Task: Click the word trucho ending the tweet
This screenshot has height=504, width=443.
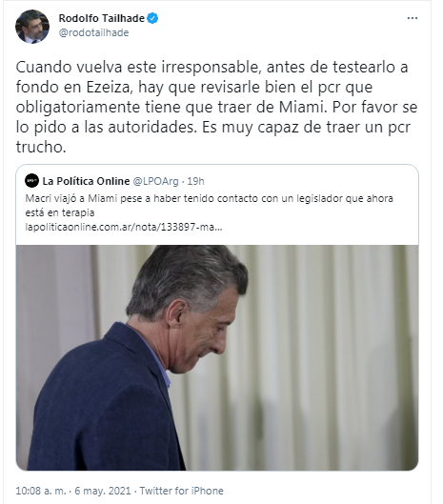Action: coord(41,148)
